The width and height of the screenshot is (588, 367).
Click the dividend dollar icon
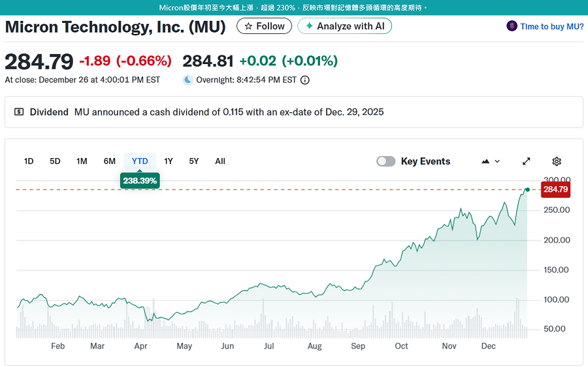point(19,112)
